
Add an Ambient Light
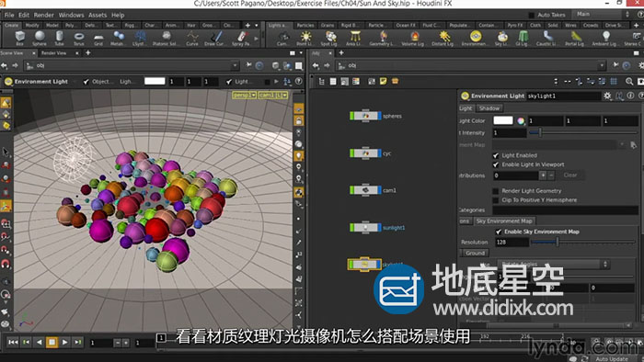click(x=606, y=38)
